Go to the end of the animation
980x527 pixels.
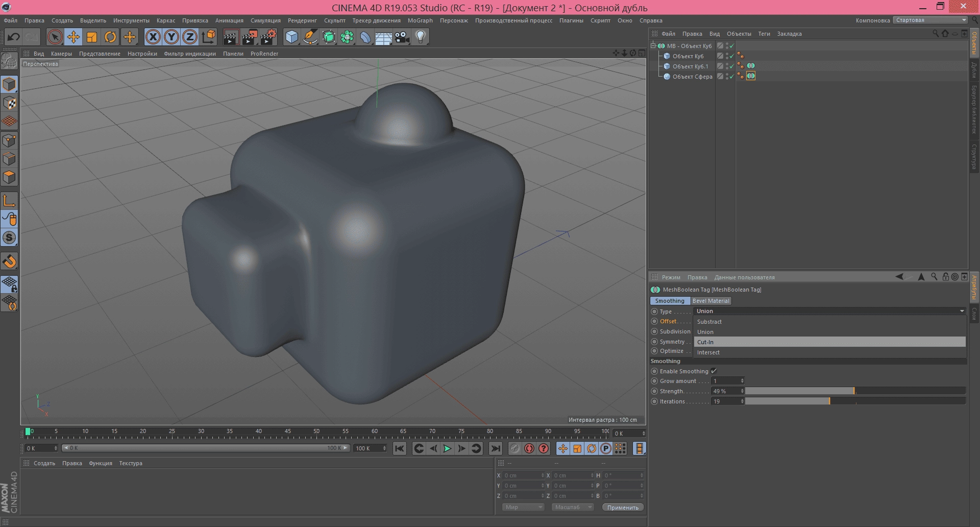pos(495,448)
